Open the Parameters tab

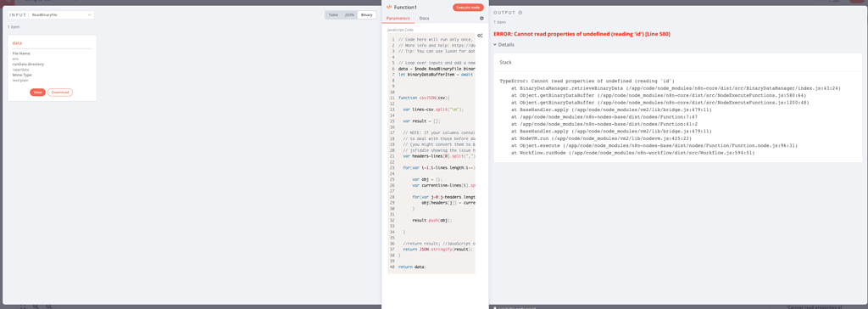398,19
